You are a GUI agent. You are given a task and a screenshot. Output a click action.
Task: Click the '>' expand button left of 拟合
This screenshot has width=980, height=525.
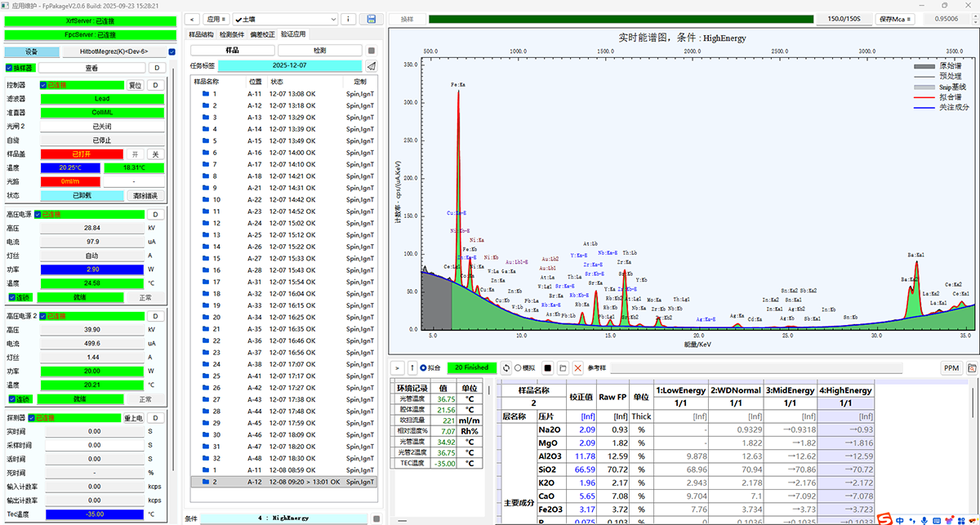pos(398,368)
